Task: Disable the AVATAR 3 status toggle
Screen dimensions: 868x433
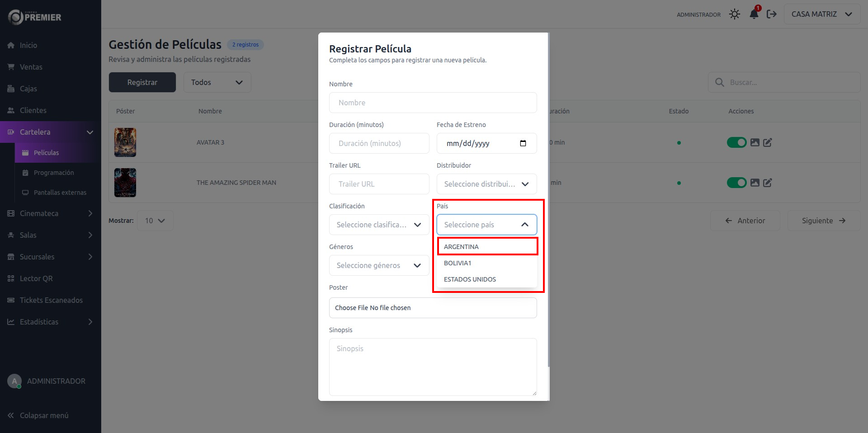Action: pos(736,142)
